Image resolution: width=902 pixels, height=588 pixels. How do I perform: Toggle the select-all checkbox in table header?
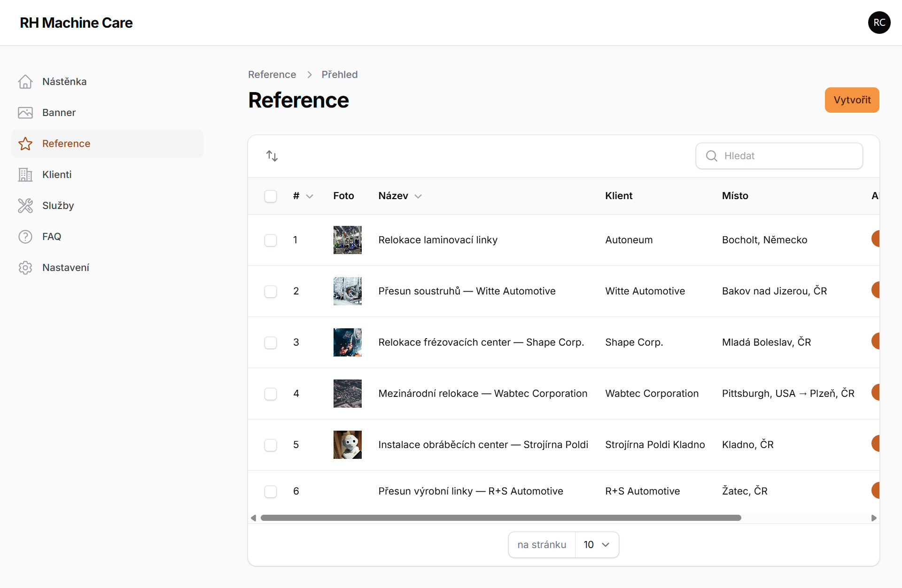[x=271, y=196]
